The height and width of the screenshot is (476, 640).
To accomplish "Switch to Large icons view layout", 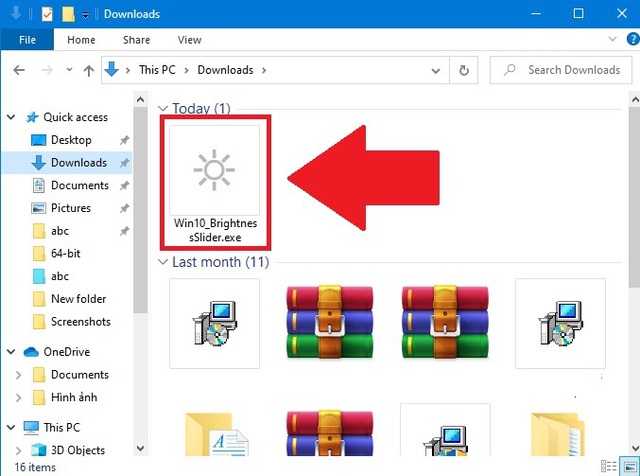I will [x=630, y=466].
